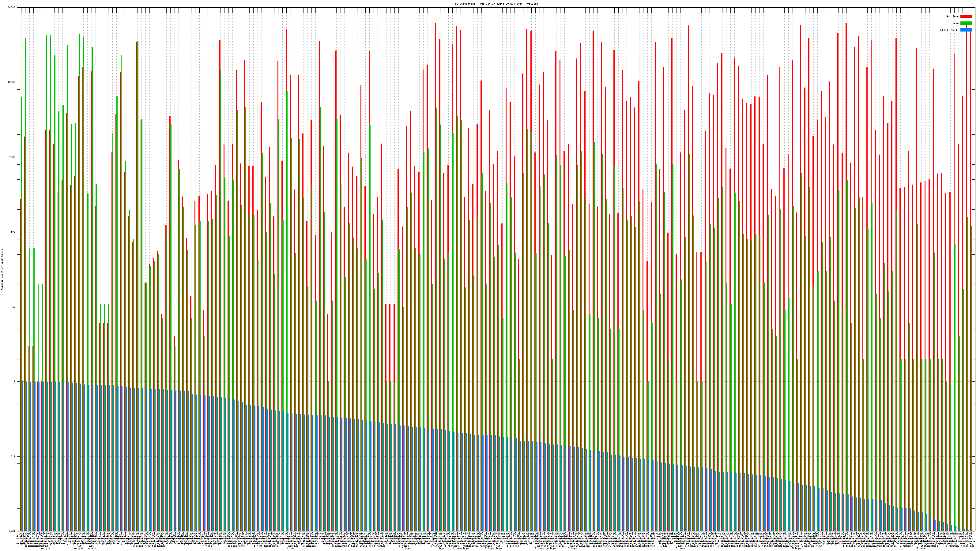Click the 10000 y-axis tick label
The image size is (980, 551).
pos(12,82)
